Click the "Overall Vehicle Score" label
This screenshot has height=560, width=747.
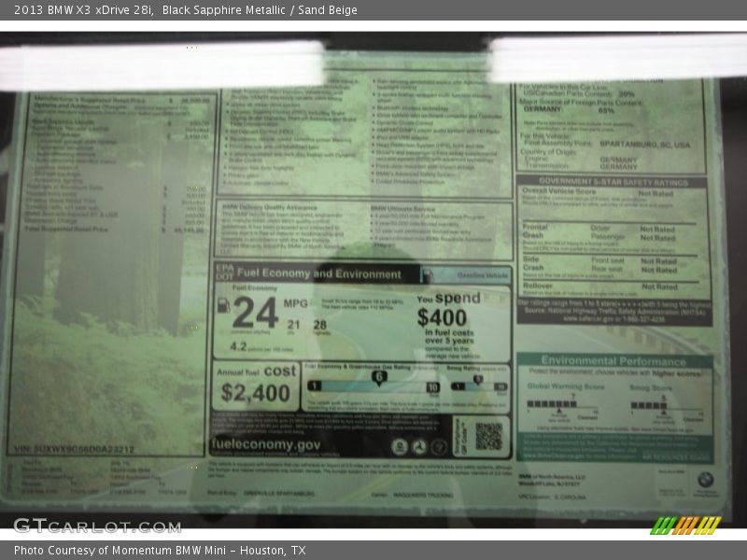coord(558,191)
